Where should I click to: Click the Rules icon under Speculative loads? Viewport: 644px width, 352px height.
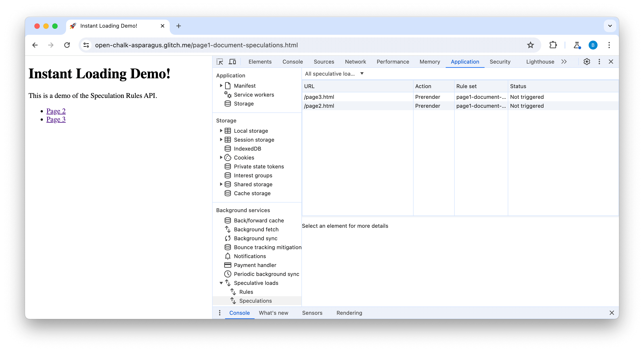pyautogui.click(x=246, y=292)
